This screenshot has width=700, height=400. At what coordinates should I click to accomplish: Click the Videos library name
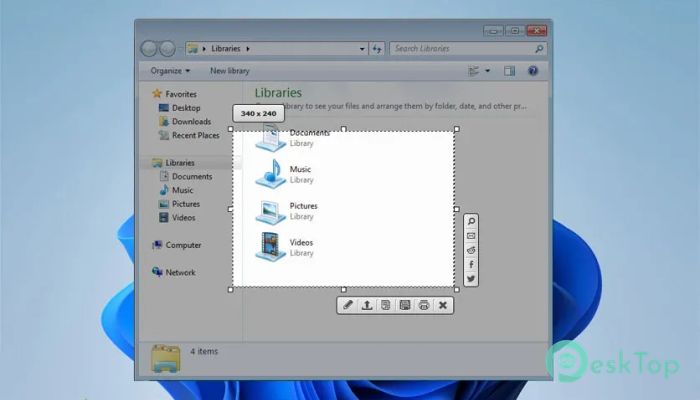click(x=301, y=242)
